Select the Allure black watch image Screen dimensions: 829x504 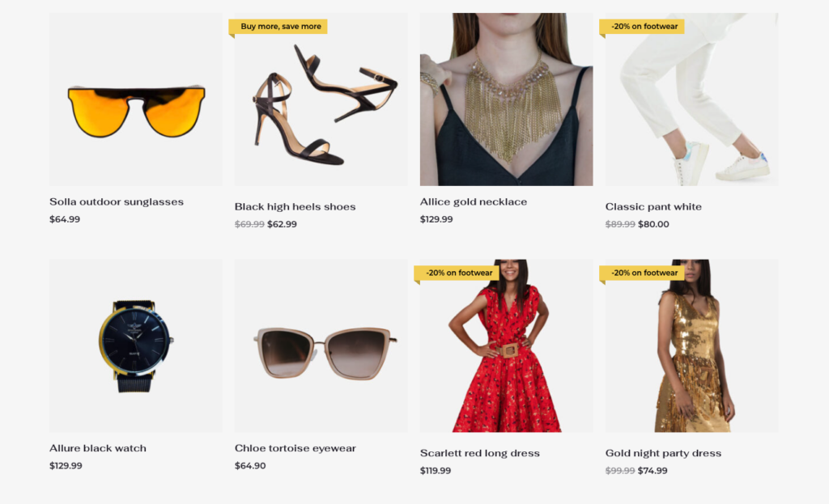(136, 346)
